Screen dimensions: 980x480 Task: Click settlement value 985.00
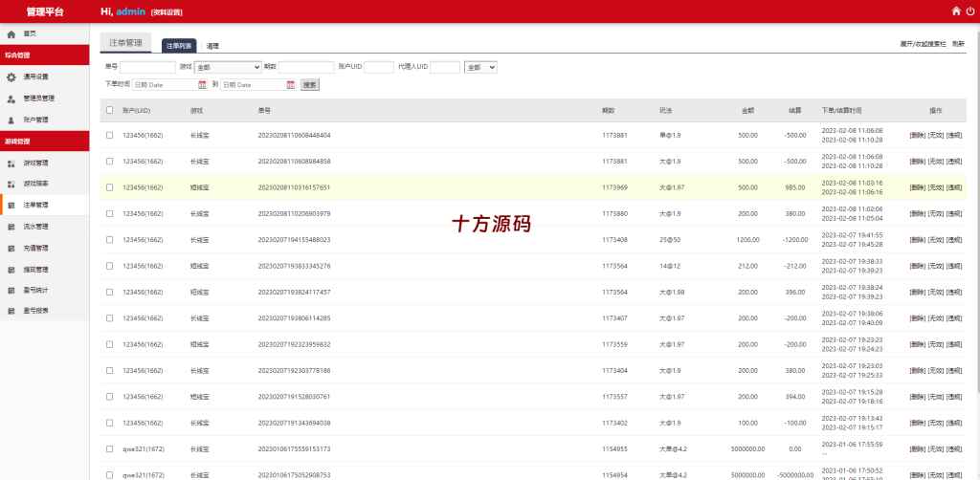795,187
